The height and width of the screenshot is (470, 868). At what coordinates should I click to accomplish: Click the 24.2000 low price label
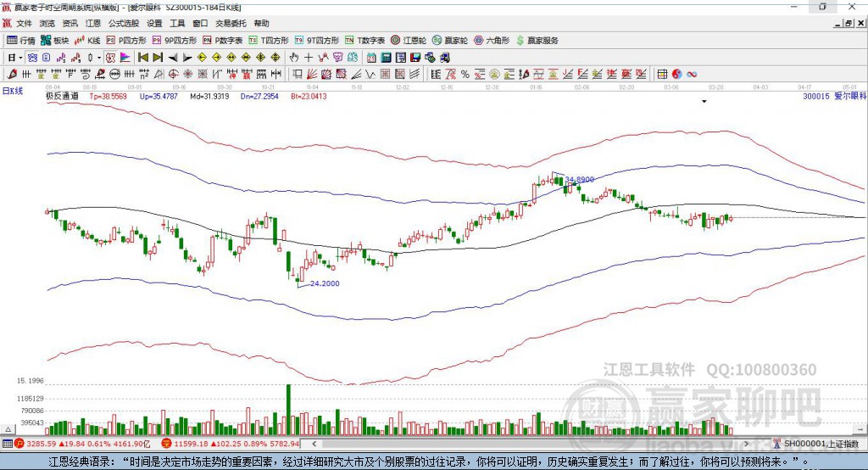(x=325, y=283)
